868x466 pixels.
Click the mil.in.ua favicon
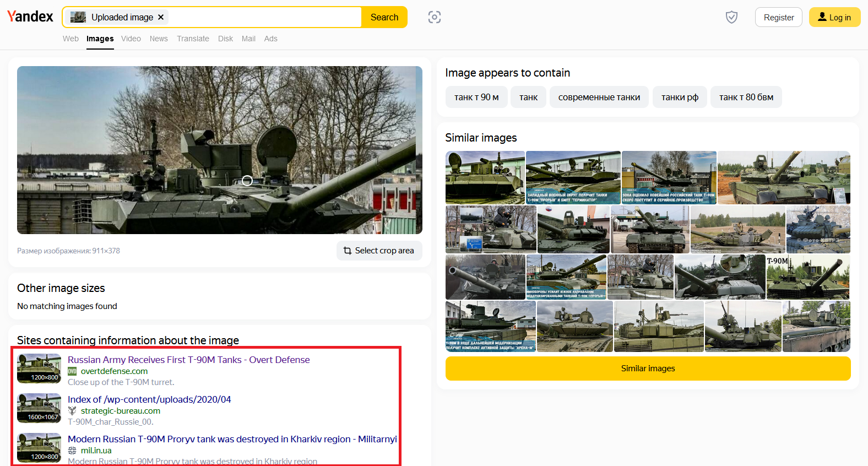point(72,451)
